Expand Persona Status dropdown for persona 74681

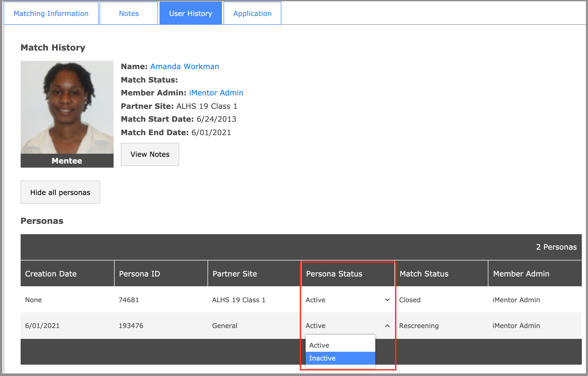[347, 300]
